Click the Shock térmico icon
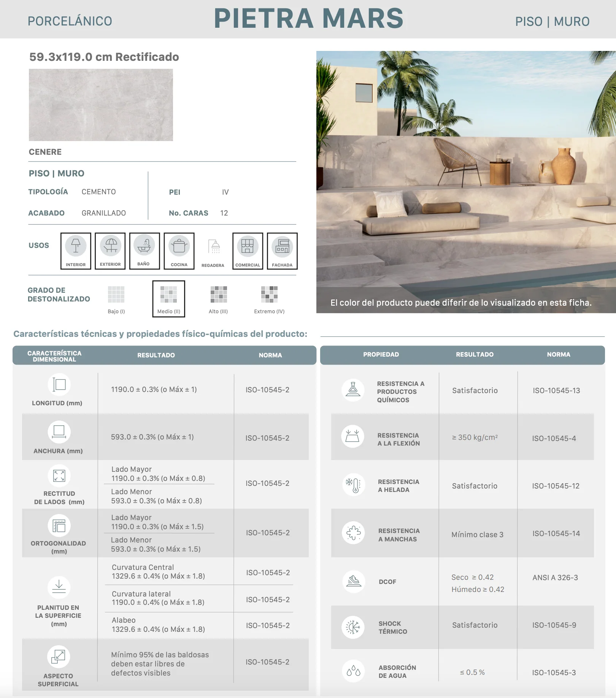Screen dimensions: 616x698 353,627
